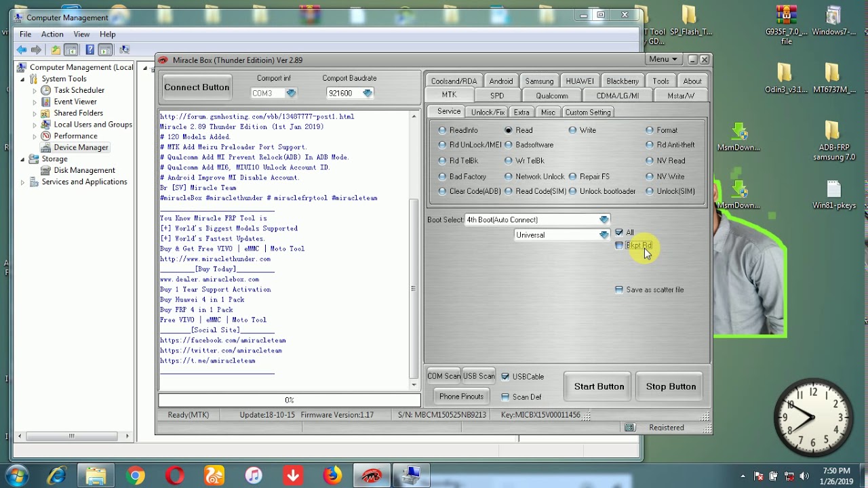Open the Comport inf COM3 dropdown

(x=291, y=94)
